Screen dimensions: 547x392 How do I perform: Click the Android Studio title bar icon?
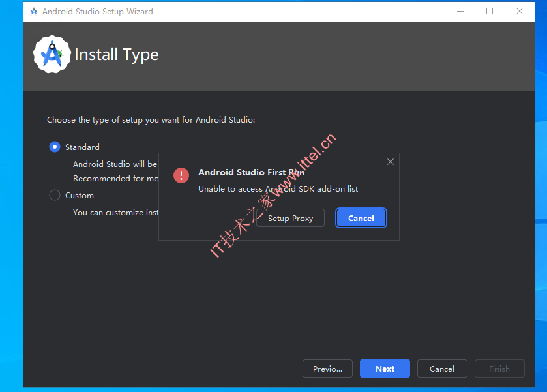tap(34, 12)
